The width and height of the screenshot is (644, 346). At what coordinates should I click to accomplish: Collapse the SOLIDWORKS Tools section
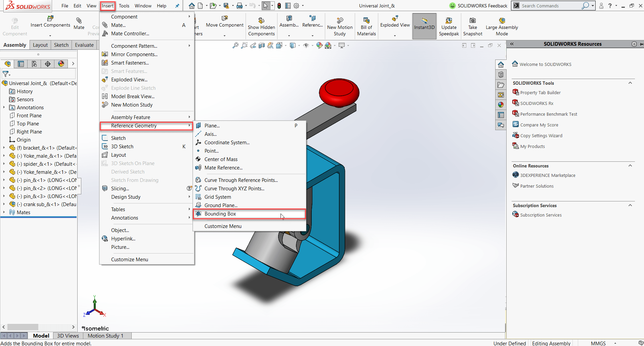tap(630, 83)
